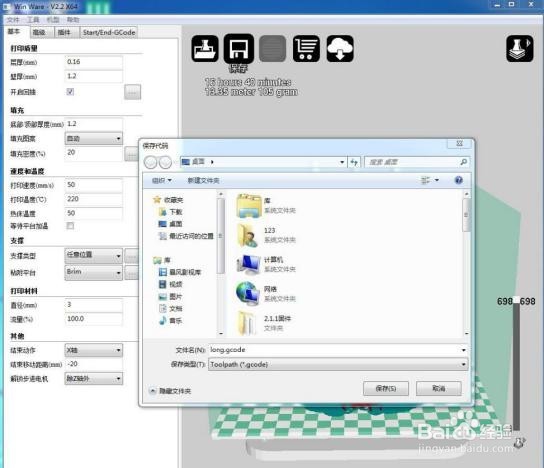The width and height of the screenshot is (544, 468).
Task: Click the Save (S) button in dialog
Action: [386, 388]
